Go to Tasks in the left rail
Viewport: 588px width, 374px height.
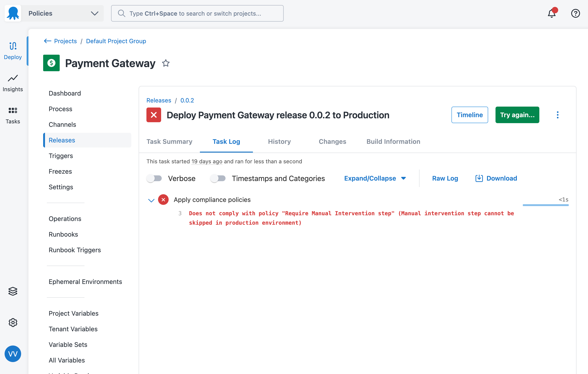pos(13,115)
